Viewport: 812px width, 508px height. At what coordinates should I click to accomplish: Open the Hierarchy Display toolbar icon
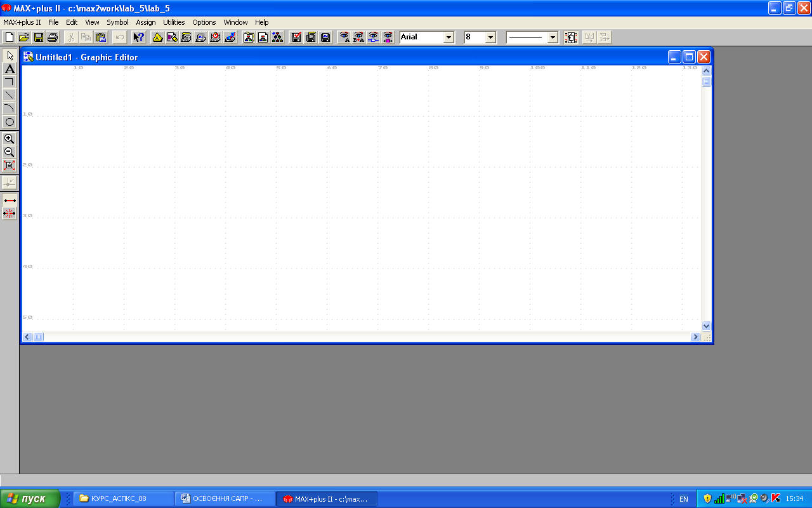click(x=157, y=37)
